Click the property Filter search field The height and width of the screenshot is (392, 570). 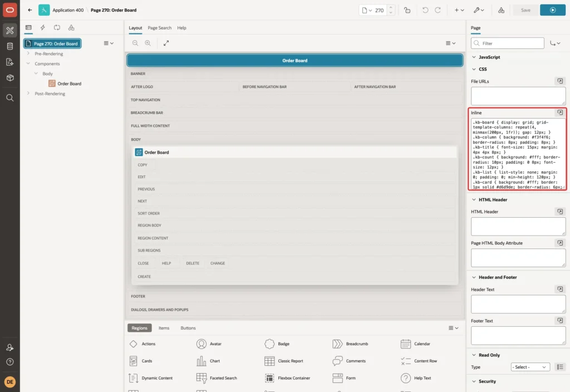pos(508,43)
